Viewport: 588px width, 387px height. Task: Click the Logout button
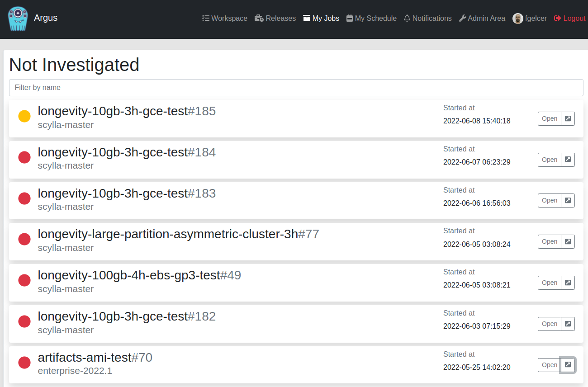tap(569, 18)
